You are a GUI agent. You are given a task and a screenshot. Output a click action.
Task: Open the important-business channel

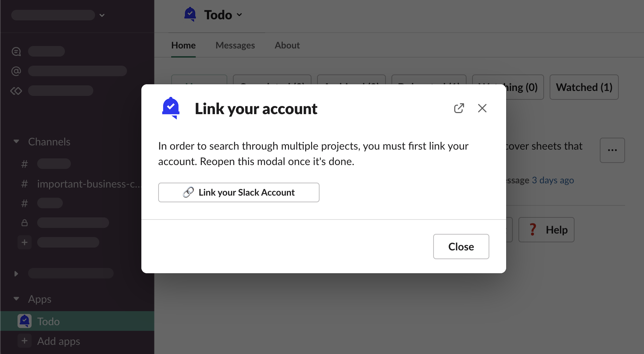point(88,184)
